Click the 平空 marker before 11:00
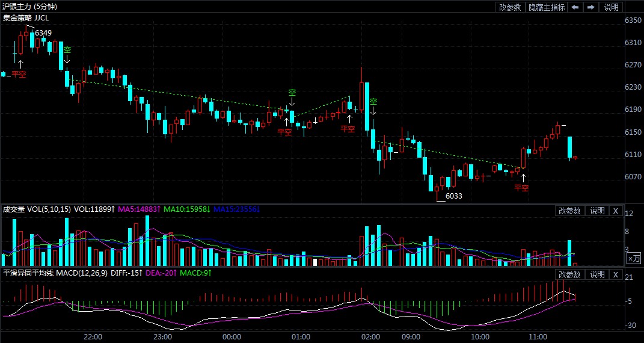Image resolution: width=644 pixels, height=343 pixels. [x=522, y=183]
